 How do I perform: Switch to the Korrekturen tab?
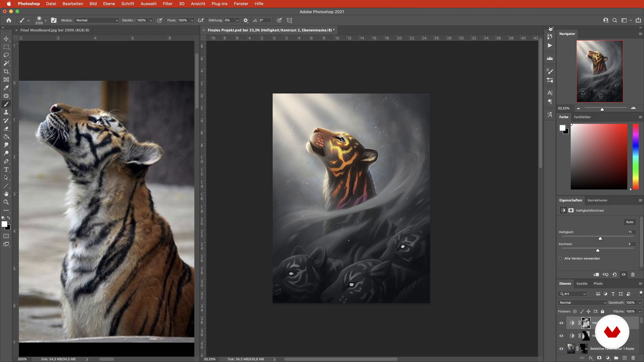pyautogui.click(x=597, y=200)
